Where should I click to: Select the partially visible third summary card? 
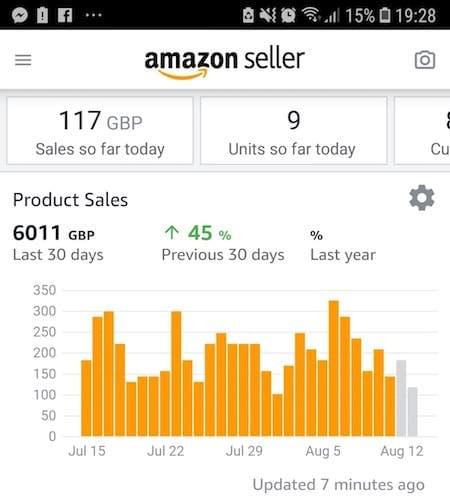point(422,131)
